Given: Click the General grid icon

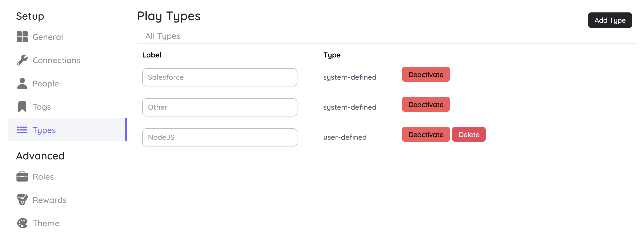Looking at the screenshot, I should [22, 37].
